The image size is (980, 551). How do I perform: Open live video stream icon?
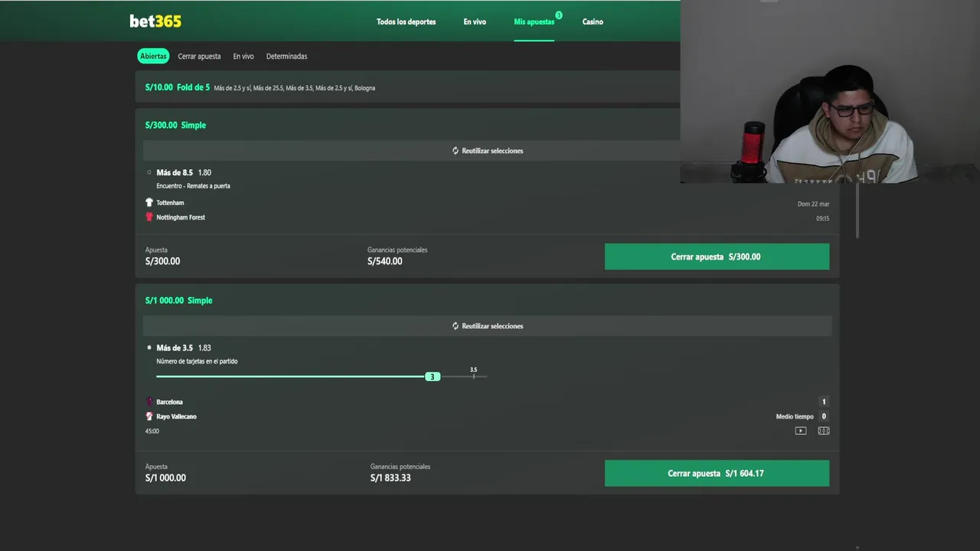pos(801,431)
